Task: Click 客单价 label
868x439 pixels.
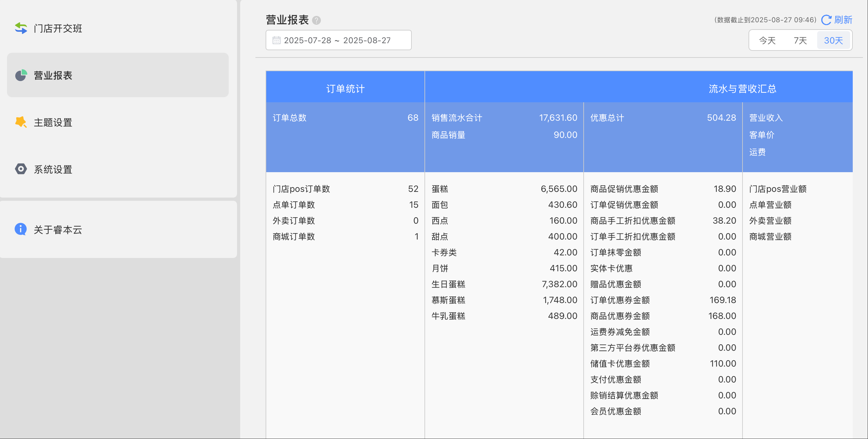Action: coord(762,135)
